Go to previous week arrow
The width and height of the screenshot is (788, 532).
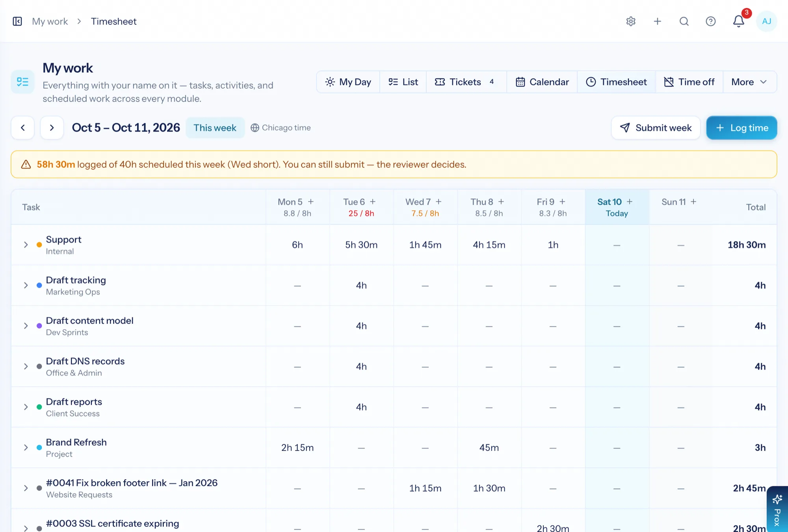click(23, 128)
